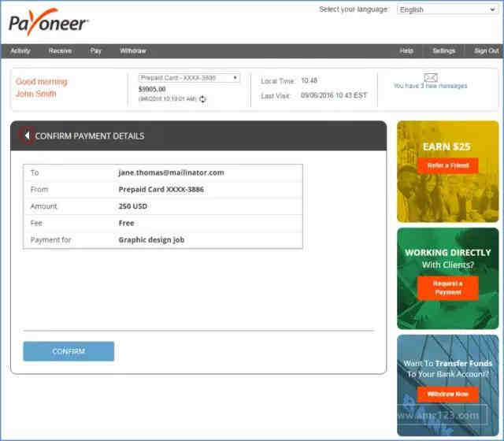
Task: Open the Settings menu
Action: (x=444, y=50)
